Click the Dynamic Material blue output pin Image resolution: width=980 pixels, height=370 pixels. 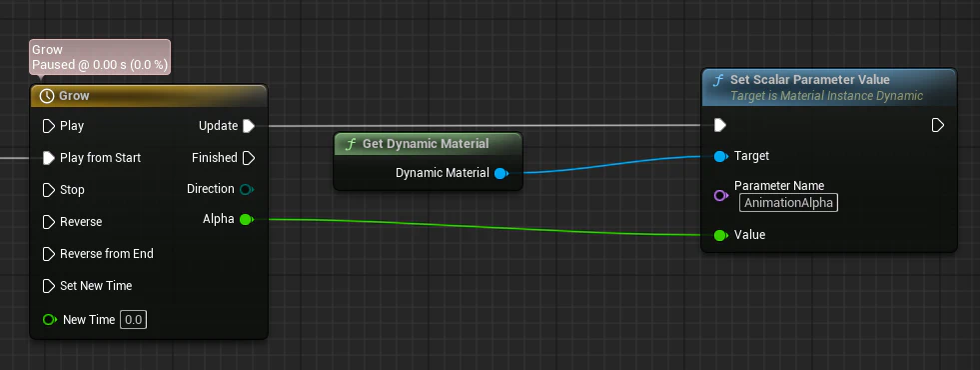[x=500, y=173]
